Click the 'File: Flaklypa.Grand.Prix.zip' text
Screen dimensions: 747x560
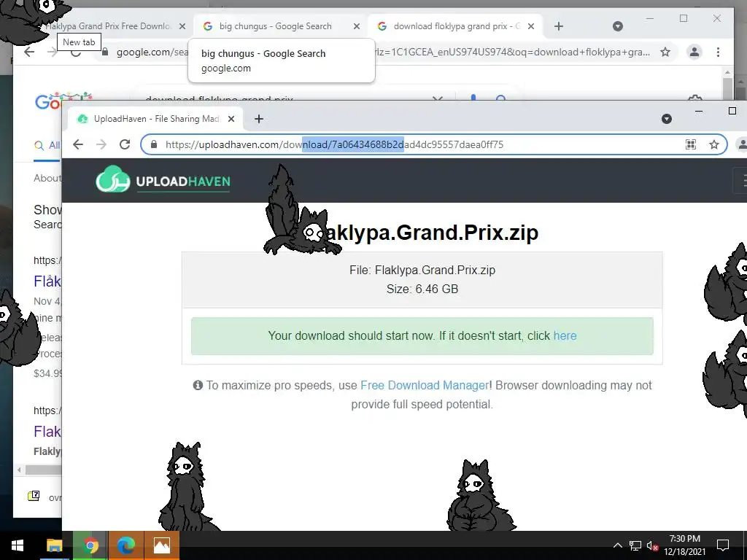pos(422,270)
